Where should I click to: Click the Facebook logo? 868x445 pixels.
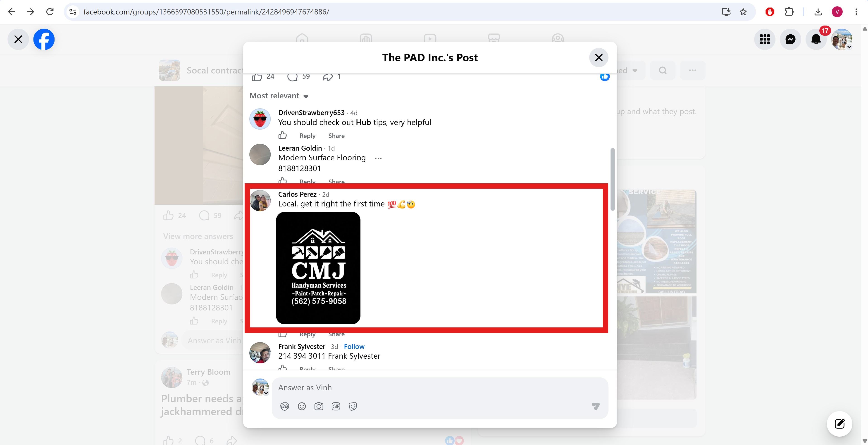pyautogui.click(x=44, y=39)
